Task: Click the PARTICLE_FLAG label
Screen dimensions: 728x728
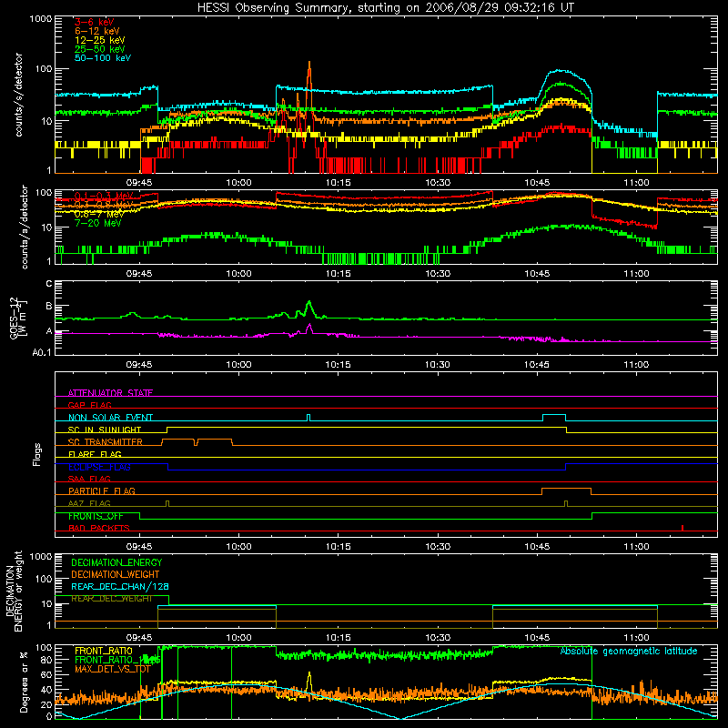Action: pyautogui.click(x=102, y=490)
